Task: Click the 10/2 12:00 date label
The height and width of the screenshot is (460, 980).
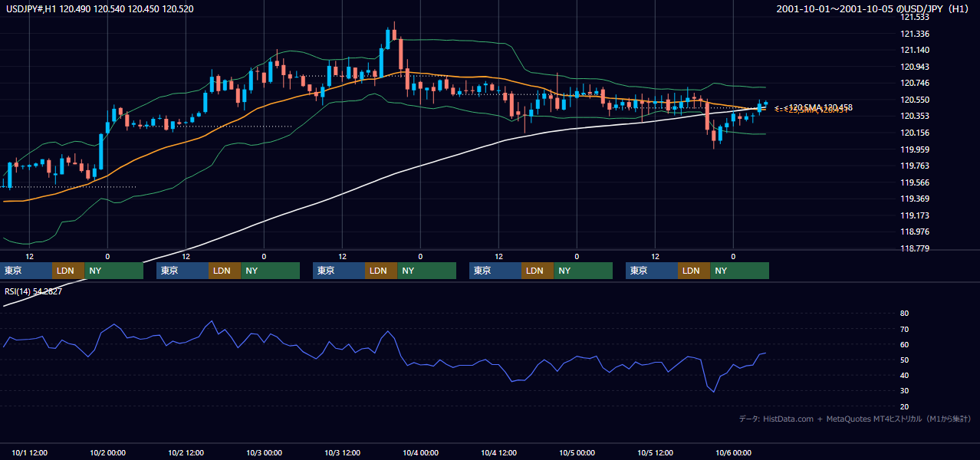Action: coord(187,452)
